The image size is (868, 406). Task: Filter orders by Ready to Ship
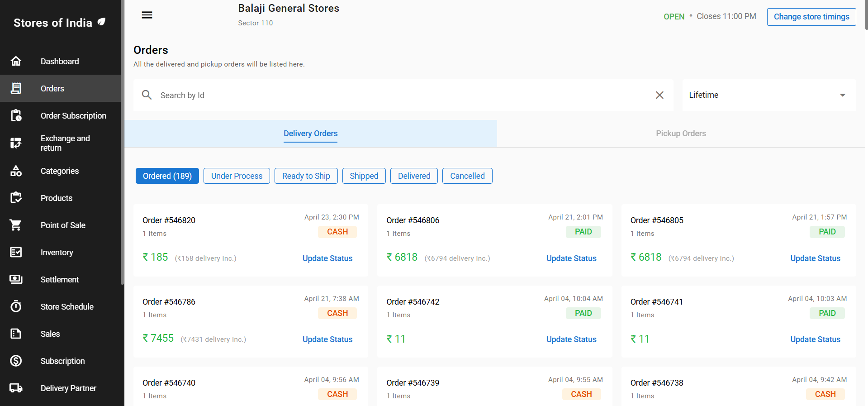(x=306, y=176)
